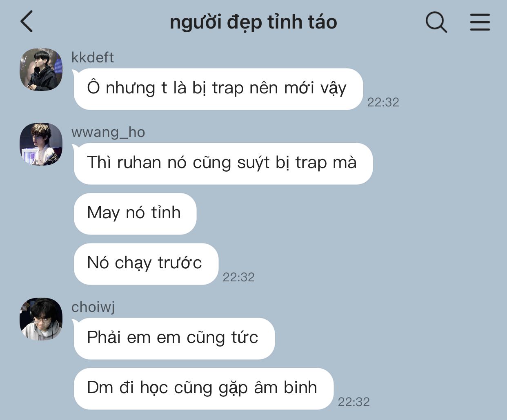
Task: Tap the 22:32 timestamp beside choiwj's last message
Action: [354, 402]
